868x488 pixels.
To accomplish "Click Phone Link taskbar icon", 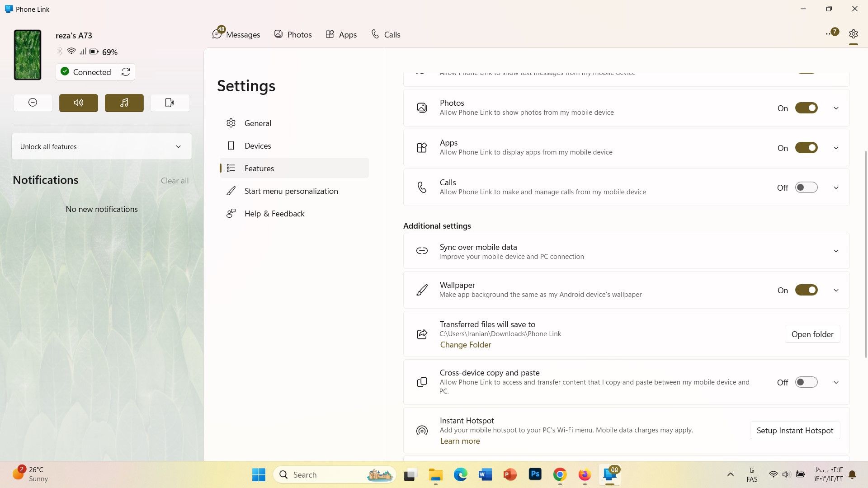I will pos(610,474).
